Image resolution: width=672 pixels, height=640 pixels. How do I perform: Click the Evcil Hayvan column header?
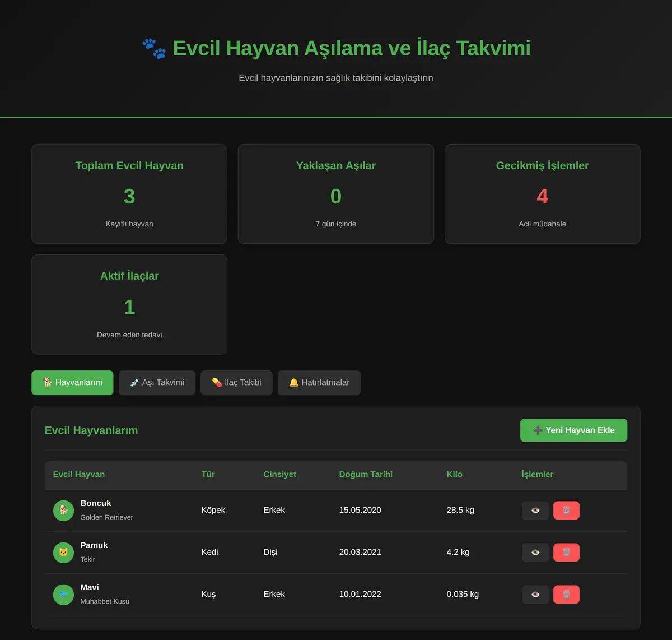79,474
